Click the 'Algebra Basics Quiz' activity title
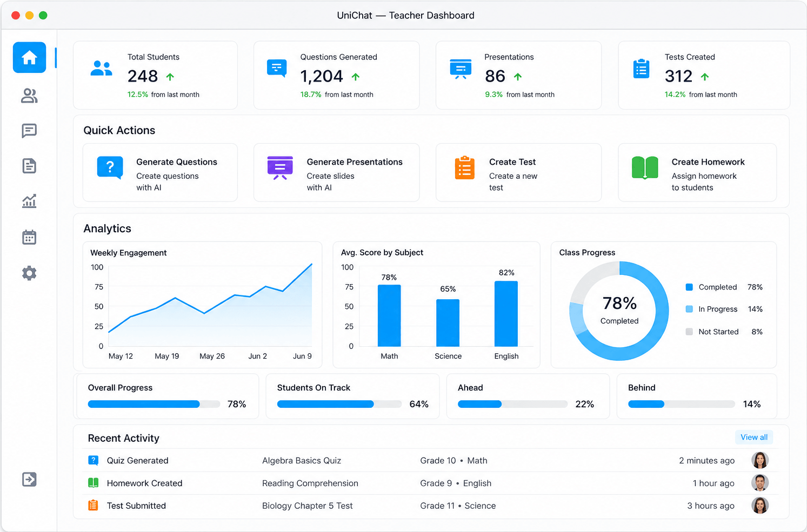 pos(302,461)
